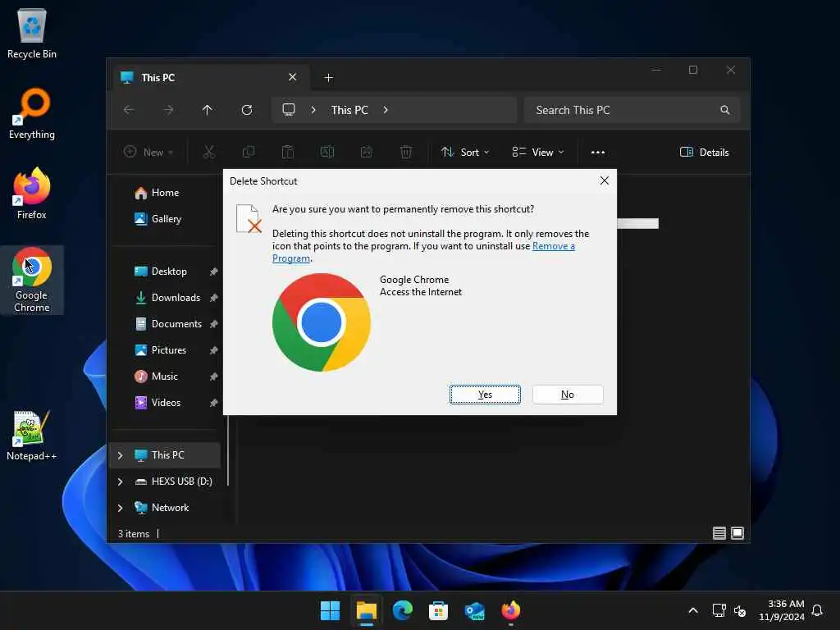Open Gallery in navigation pane
The image size is (840, 630).
[164, 218]
